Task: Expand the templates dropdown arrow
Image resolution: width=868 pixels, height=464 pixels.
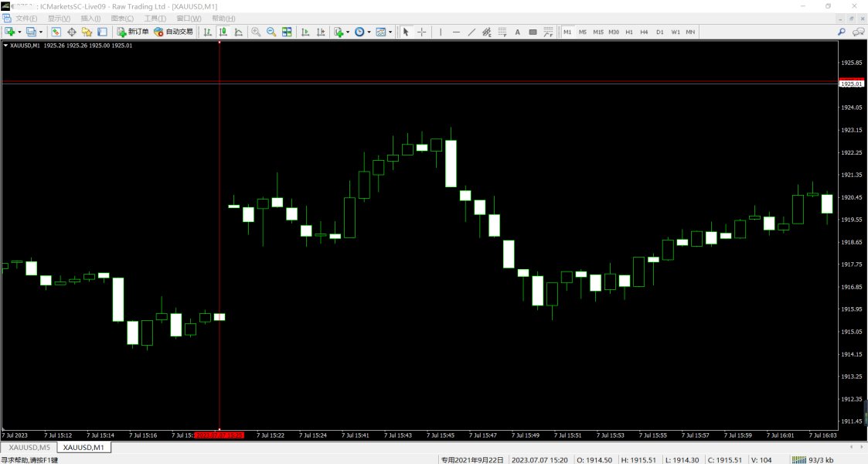Action: coord(390,32)
